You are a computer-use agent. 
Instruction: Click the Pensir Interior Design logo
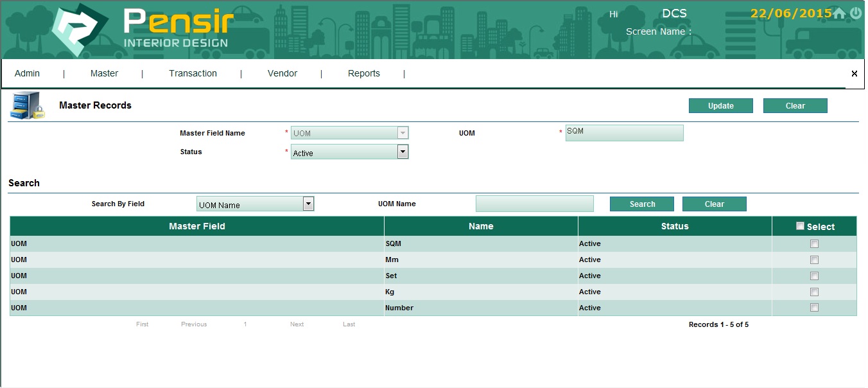[x=140, y=30]
